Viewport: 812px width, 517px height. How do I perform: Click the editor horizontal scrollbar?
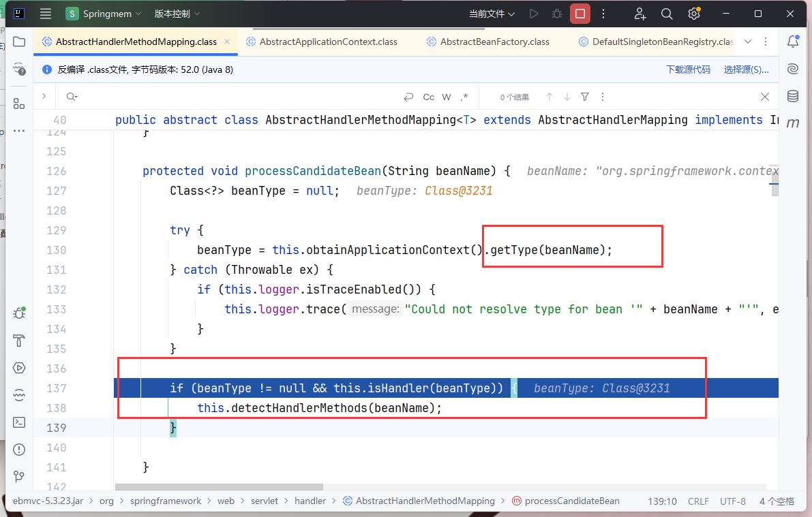pyautogui.click(x=219, y=487)
